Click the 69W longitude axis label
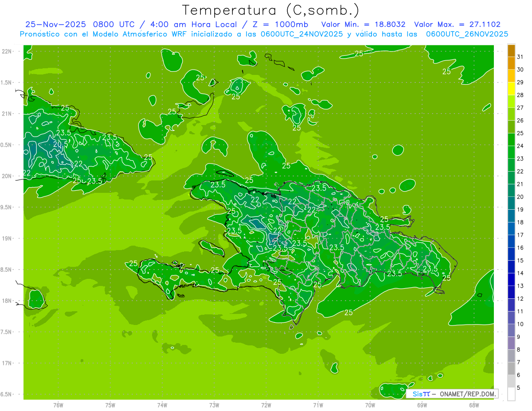Image resolution: width=532 pixels, height=411 pixels. (422, 405)
